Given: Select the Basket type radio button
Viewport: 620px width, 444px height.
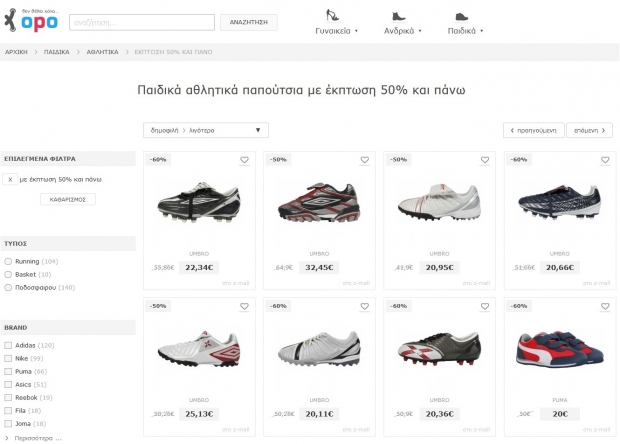Looking at the screenshot, I should point(8,274).
